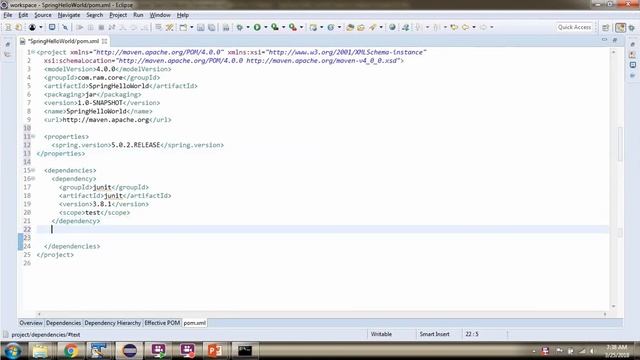Open dropdown arrow next to Search icon
This screenshot has height=360, width=640.
(381, 27)
